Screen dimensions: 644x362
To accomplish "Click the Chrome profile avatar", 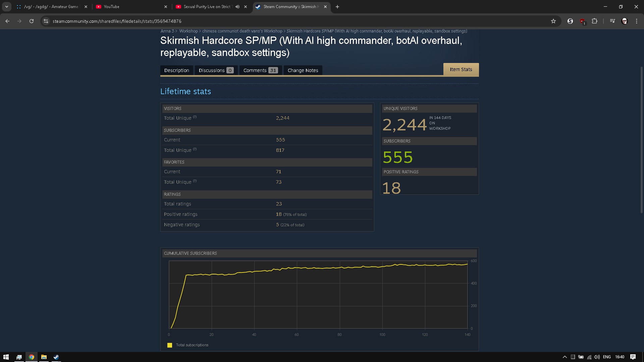I will tap(625, 21).
